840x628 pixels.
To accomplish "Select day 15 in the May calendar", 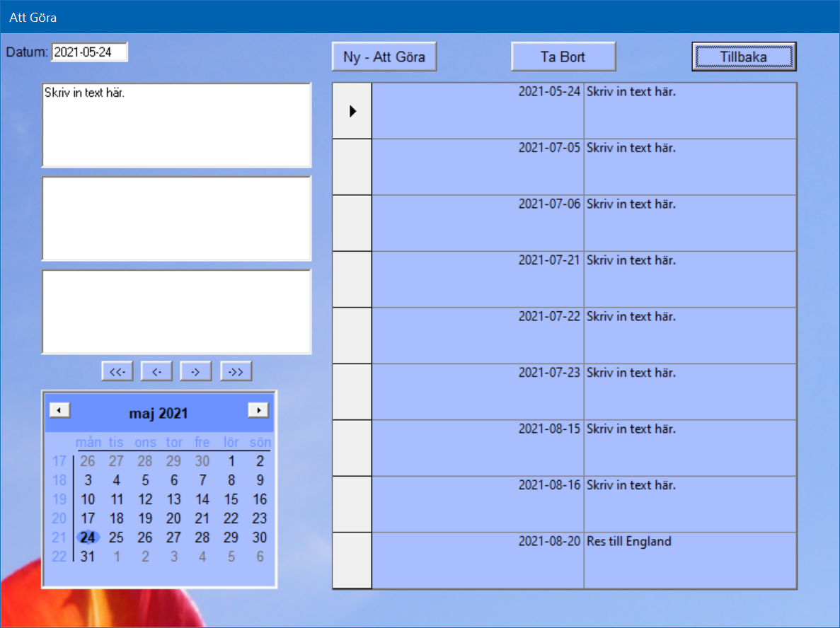I will (x=231, y=499).
